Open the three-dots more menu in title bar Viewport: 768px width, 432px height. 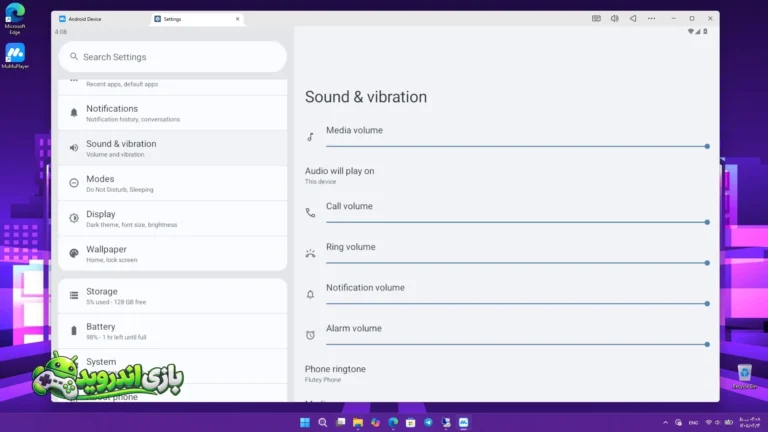point(651,19)
